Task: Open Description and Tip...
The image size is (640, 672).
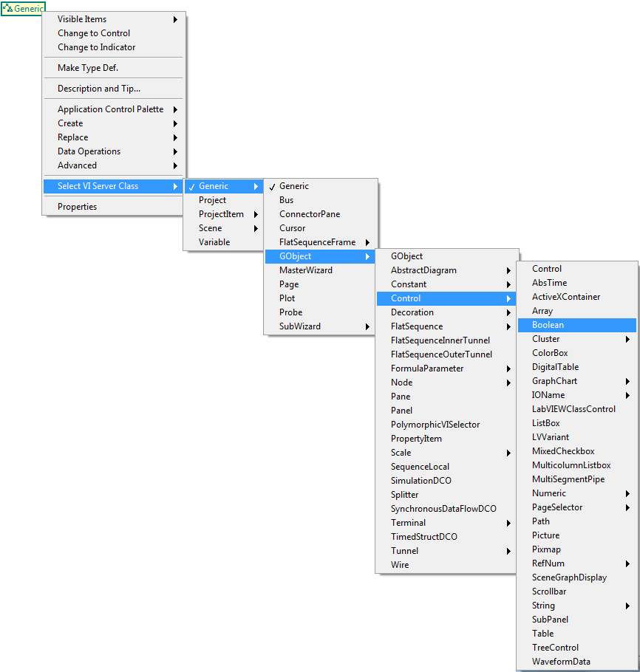Action: (114, 89)
